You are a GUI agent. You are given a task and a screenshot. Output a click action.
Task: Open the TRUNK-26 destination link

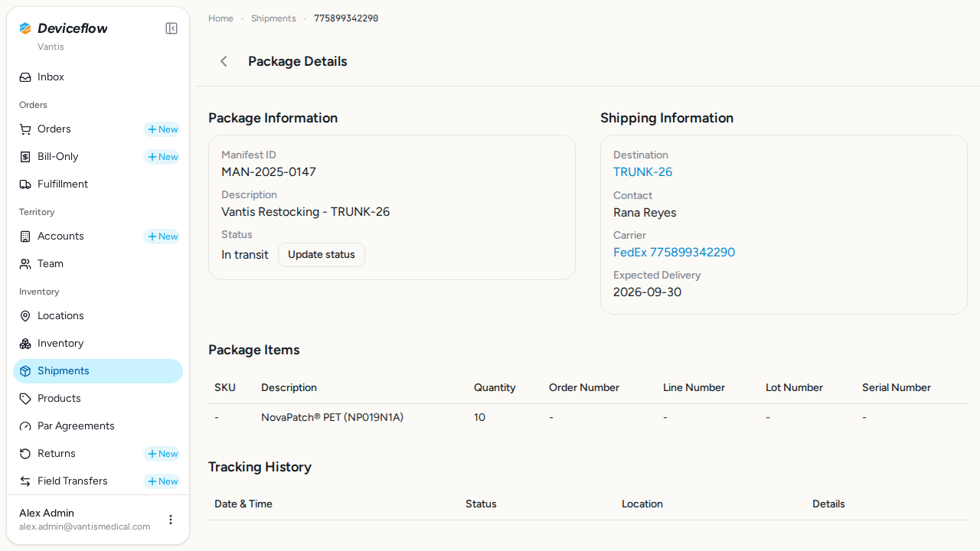pyautogui.click(x=643, y=172)
